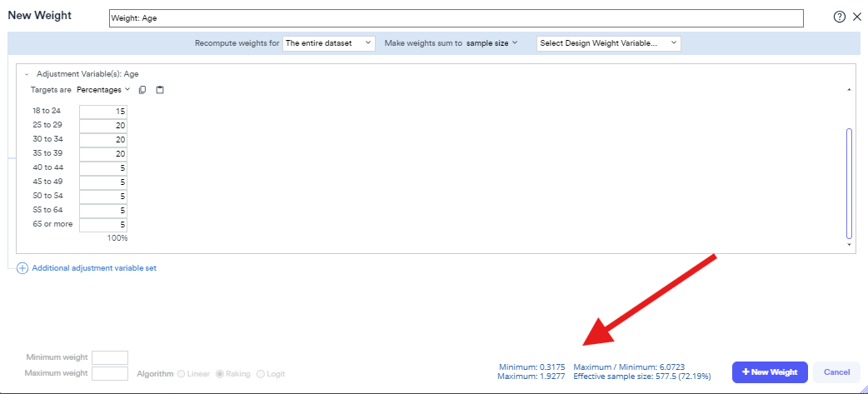The image size is (868, 394).
Task: Select the Raking algorithm radio button
Action: [x=220, y=374]
